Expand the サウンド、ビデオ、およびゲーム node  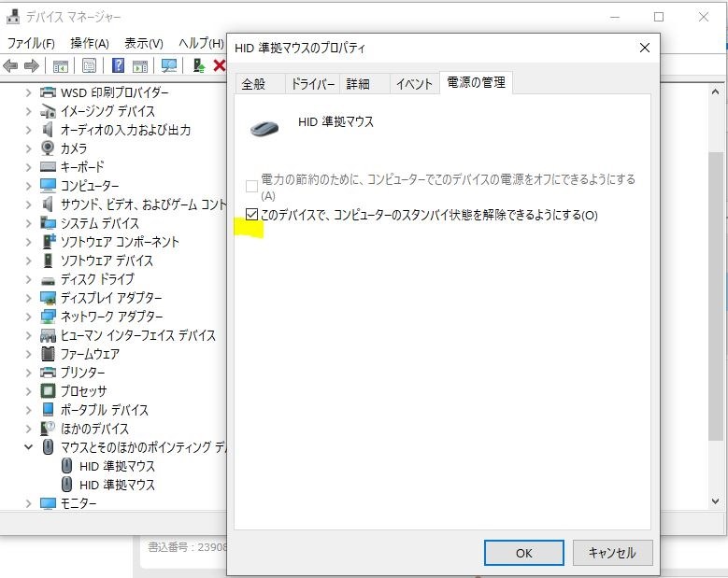pyautogui.click(x=28, y=204)
